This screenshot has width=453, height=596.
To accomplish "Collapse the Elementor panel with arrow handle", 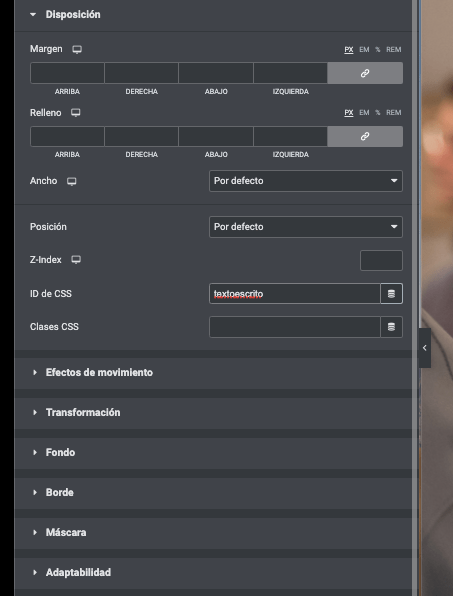I will (x=425, y=348).
